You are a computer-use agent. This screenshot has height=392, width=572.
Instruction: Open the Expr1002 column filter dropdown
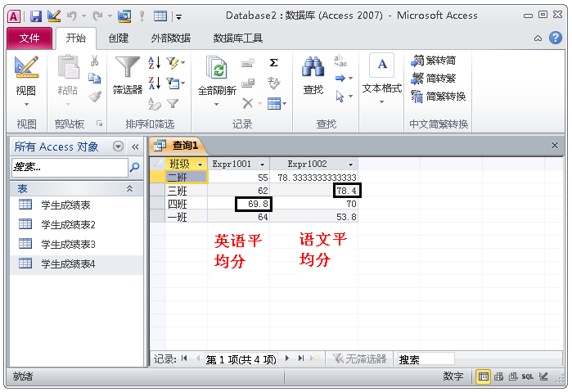point(350,164)
